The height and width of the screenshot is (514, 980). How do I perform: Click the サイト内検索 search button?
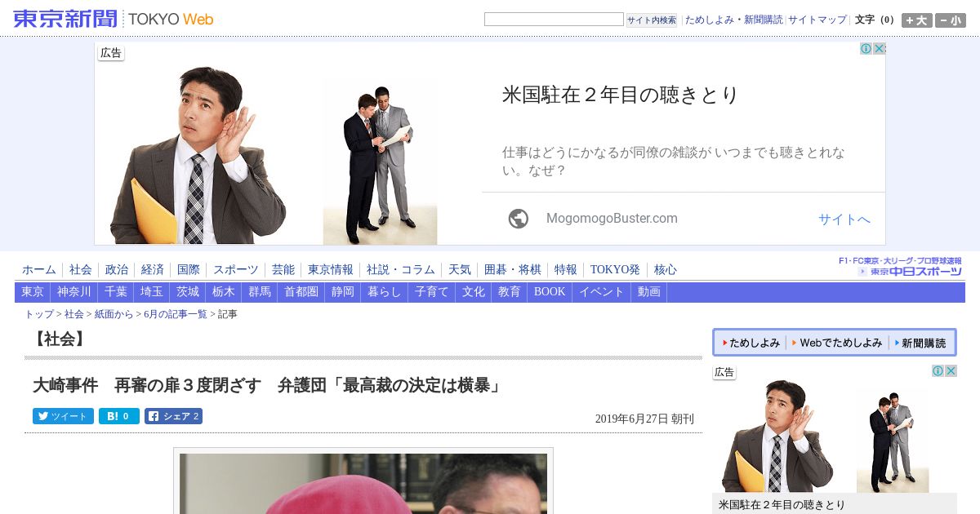tap(652, 20)
